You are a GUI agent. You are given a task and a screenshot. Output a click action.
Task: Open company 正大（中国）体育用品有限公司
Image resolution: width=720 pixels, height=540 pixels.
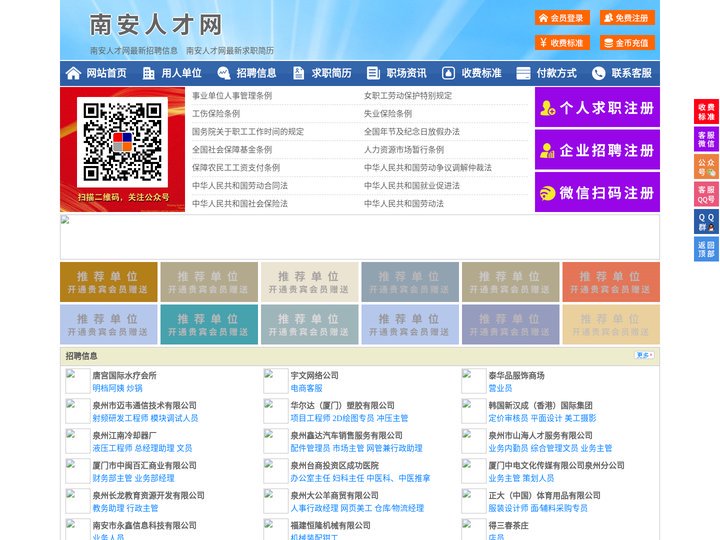(545, 495)
